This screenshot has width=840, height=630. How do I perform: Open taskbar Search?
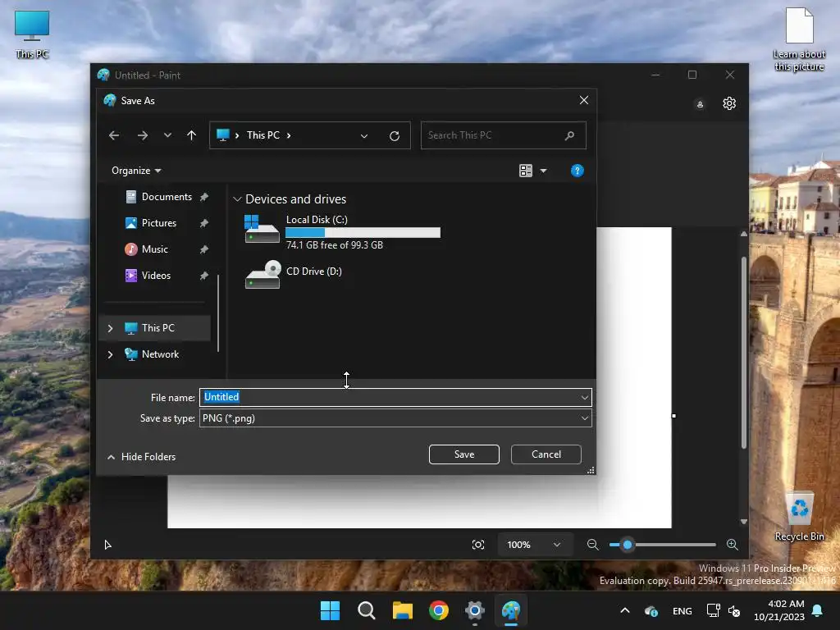[367, 610]
